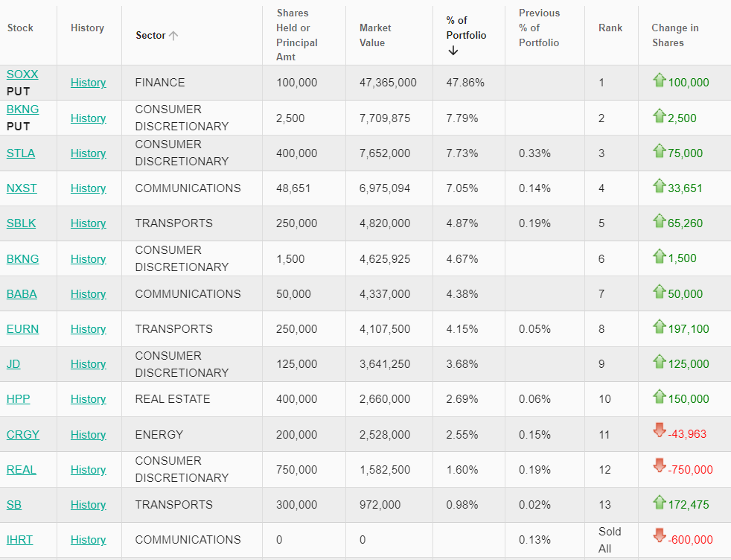This screenshot has width=731, height=560.
Task: View History for the IHRT row
Action: 88,540
